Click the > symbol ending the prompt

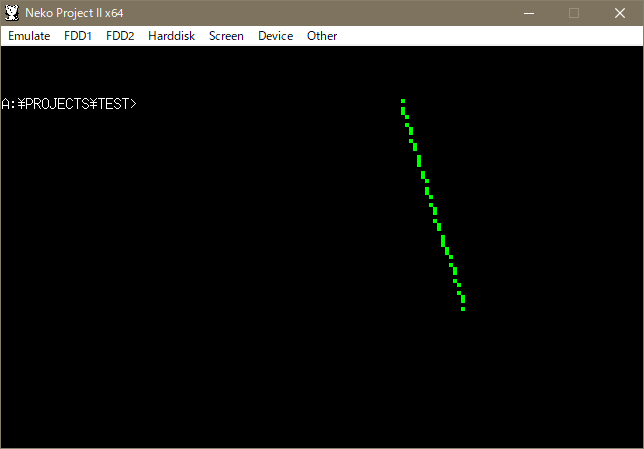pyautogui.click(x=133, y=104)
